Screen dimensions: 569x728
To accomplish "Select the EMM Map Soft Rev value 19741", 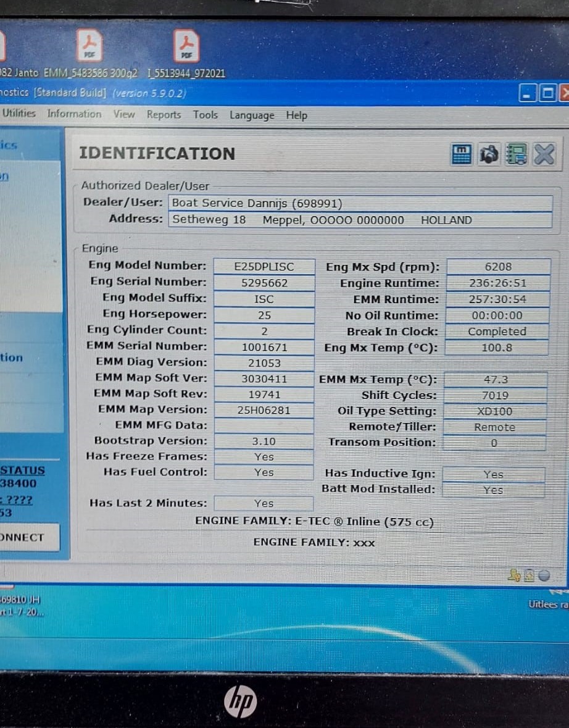I will click(x=264, y=395).
